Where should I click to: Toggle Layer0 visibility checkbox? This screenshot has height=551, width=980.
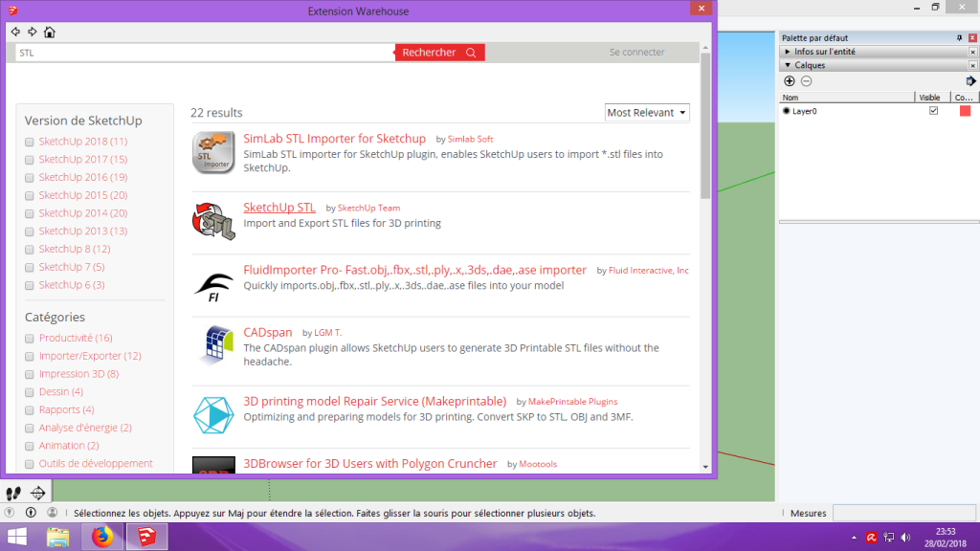tap(933, 111)
